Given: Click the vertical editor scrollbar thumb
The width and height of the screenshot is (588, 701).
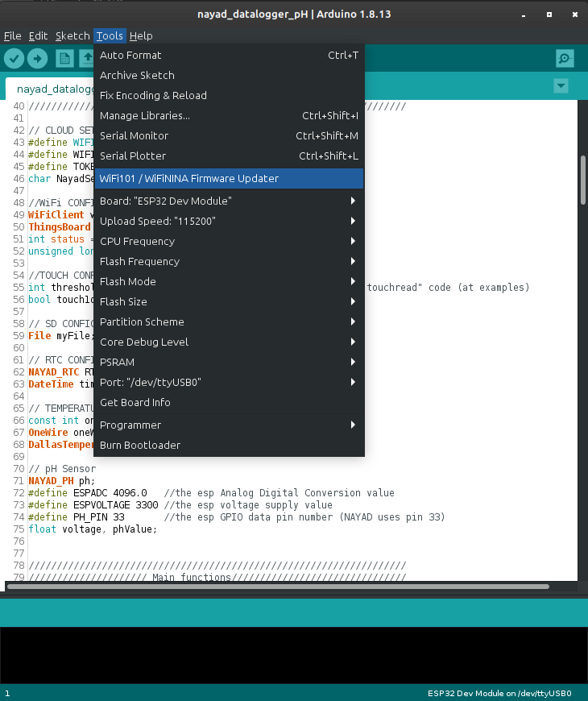Looking at the screenshot, I should click(x=582, y=180).
